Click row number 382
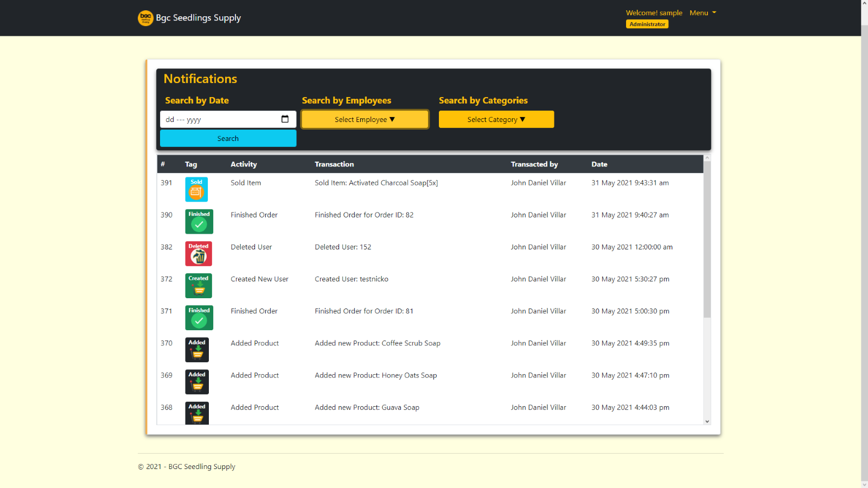 [x=167, y=247]
